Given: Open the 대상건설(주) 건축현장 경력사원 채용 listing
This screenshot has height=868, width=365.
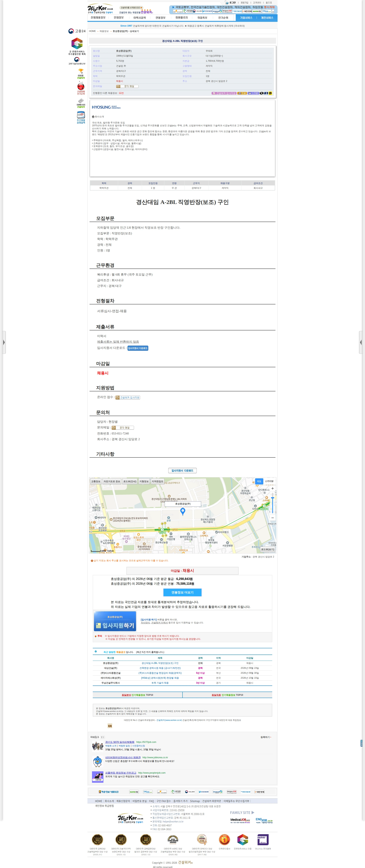Looking at the screenshot, I should click(160, 668).
